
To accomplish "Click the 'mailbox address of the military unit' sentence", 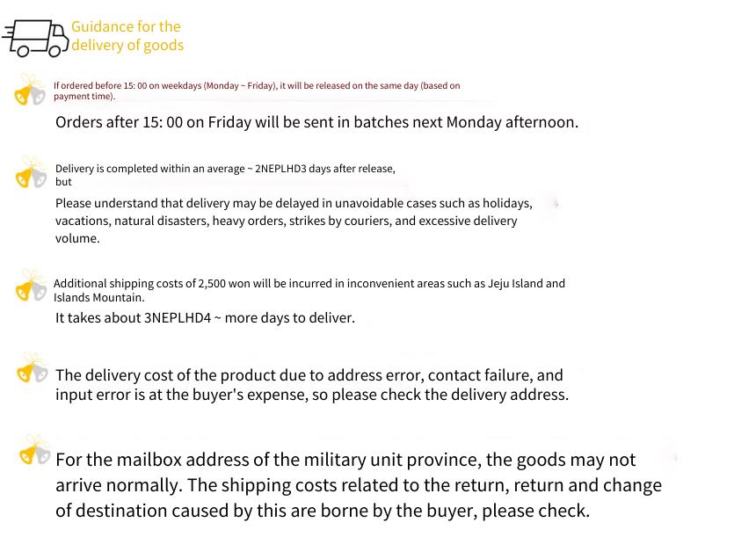I will tap(345, 460).
